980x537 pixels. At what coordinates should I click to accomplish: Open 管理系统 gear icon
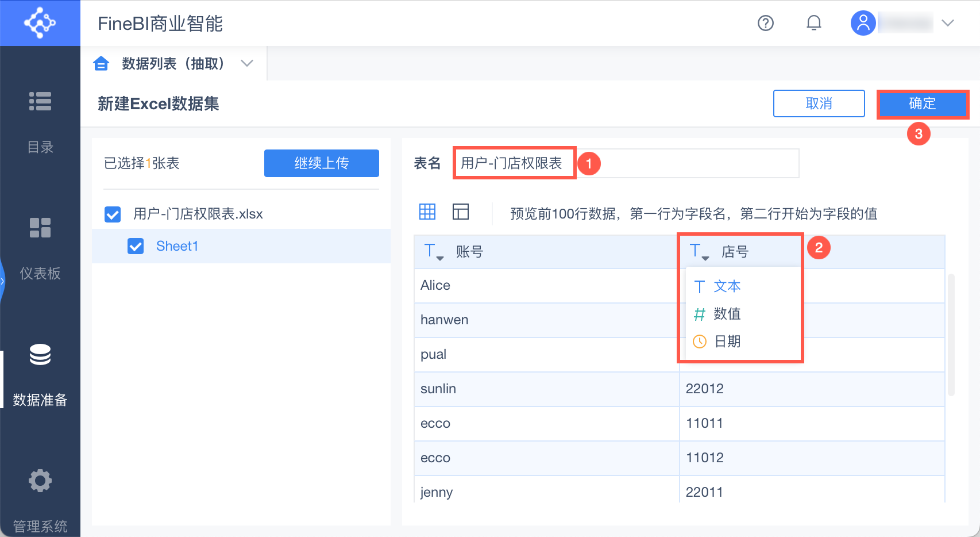(x=40, y=481)
